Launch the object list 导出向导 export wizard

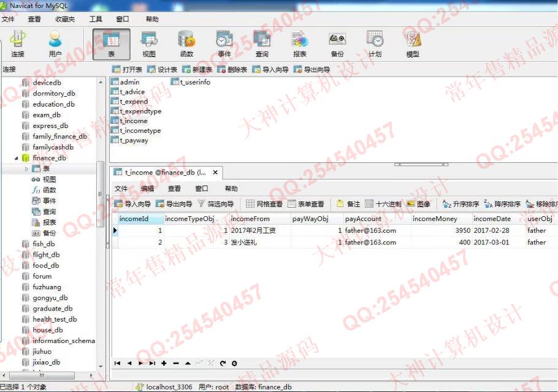311,70
